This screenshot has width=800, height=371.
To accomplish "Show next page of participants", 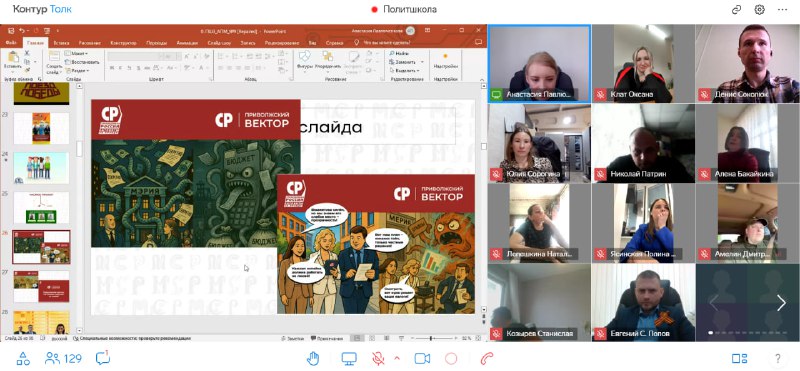I will point(781,303).
